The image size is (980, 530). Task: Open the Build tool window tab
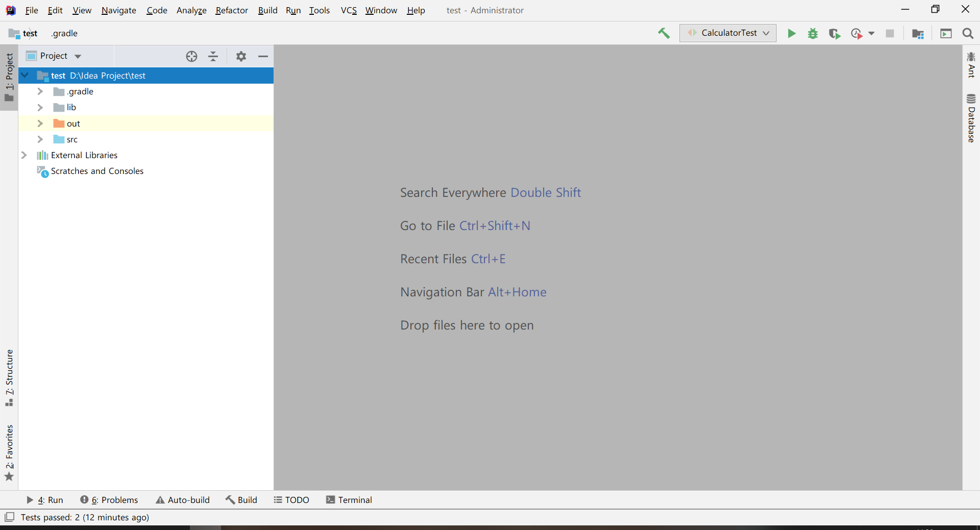click(241, 500)
